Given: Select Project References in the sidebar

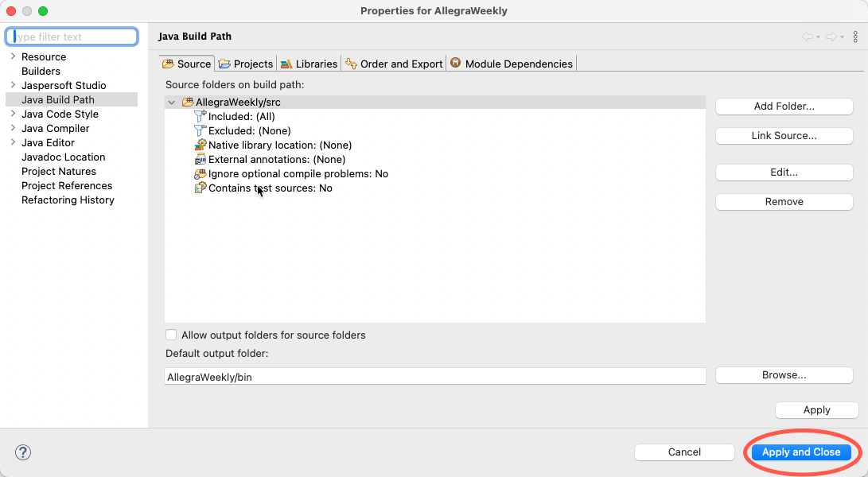Looking at the screenshot, I should 67,185.
